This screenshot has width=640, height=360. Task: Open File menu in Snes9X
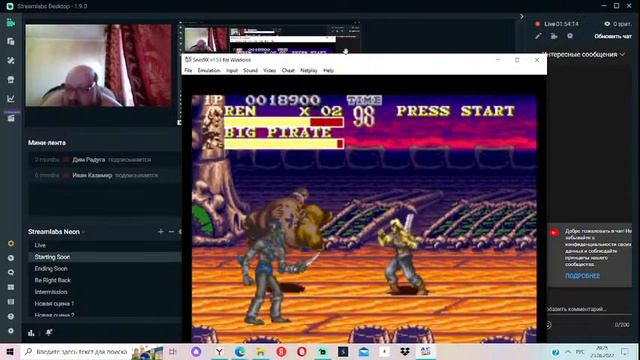click(188, 70)
